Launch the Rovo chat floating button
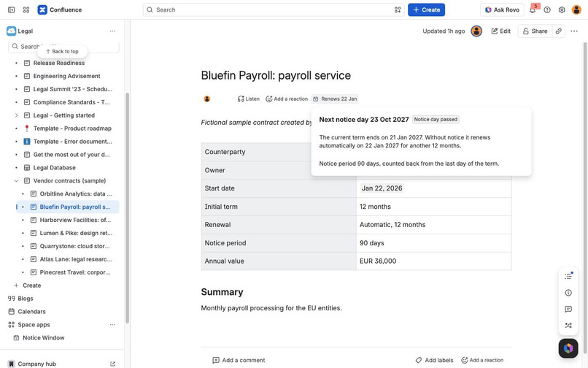Viewport: 588px width, 368px height. pyautogui.click(x=568, y=348)
